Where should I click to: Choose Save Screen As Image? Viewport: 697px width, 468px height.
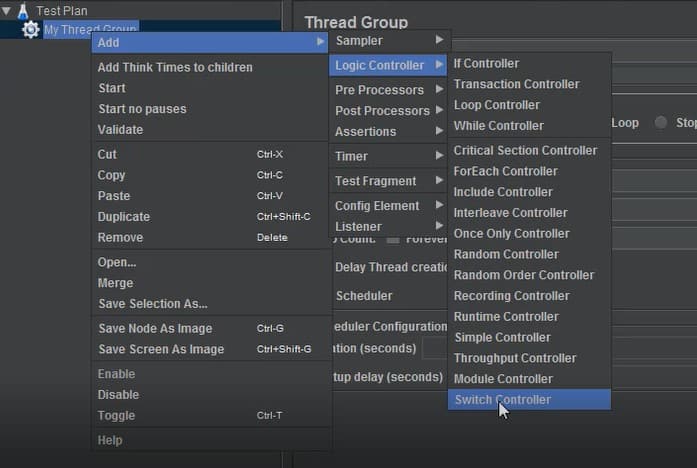[x=210, y=349]
